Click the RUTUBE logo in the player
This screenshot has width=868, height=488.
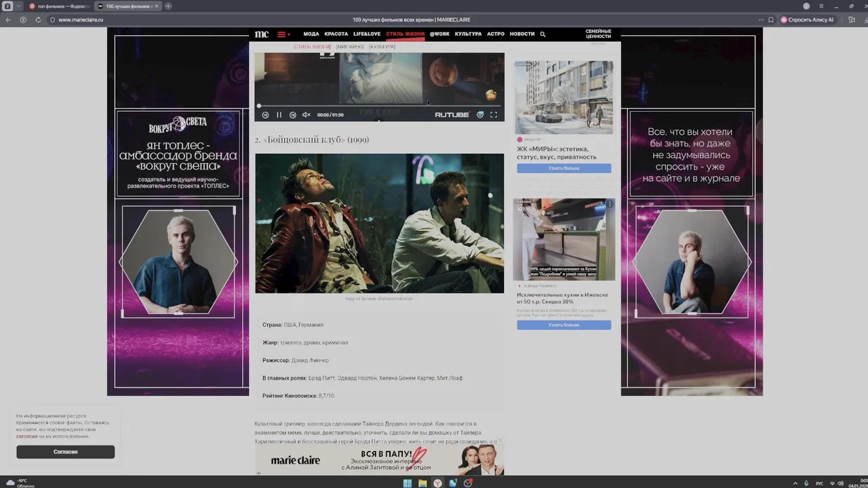452,115
